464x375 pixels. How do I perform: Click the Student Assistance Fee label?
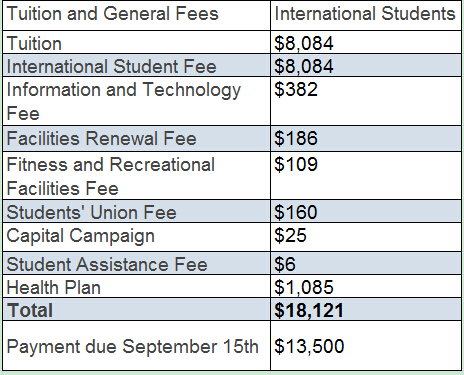107,264
